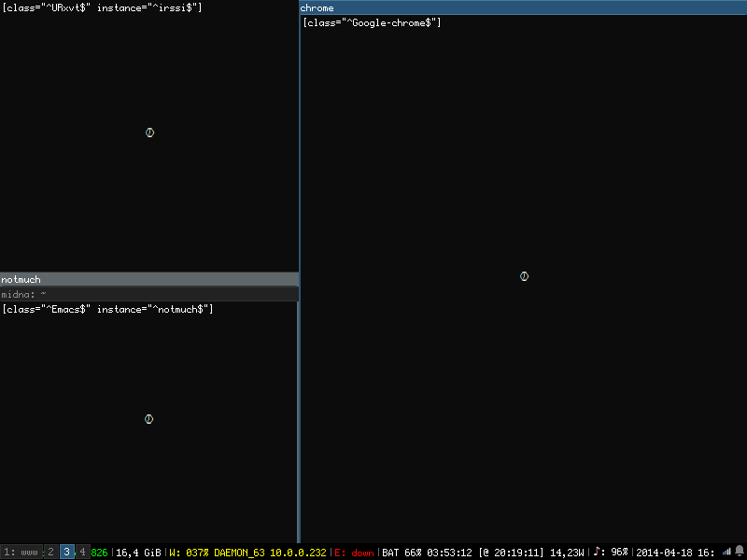Switch to workspace 1: www

(x=21, y=553)
